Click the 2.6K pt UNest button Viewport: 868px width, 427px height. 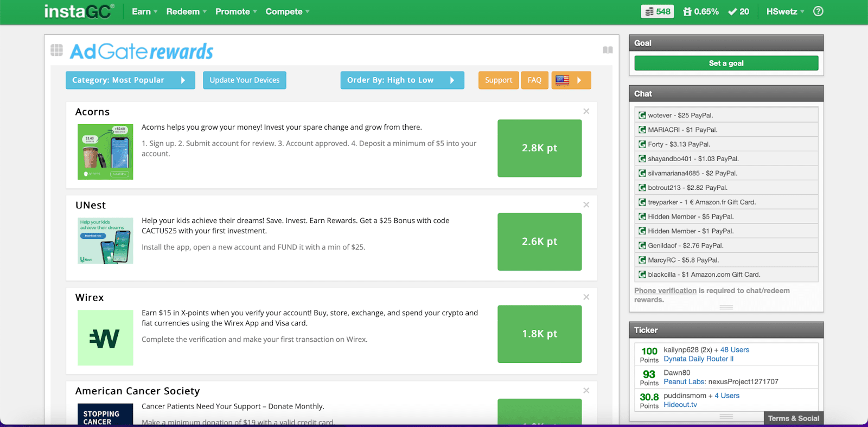[540, 241]
